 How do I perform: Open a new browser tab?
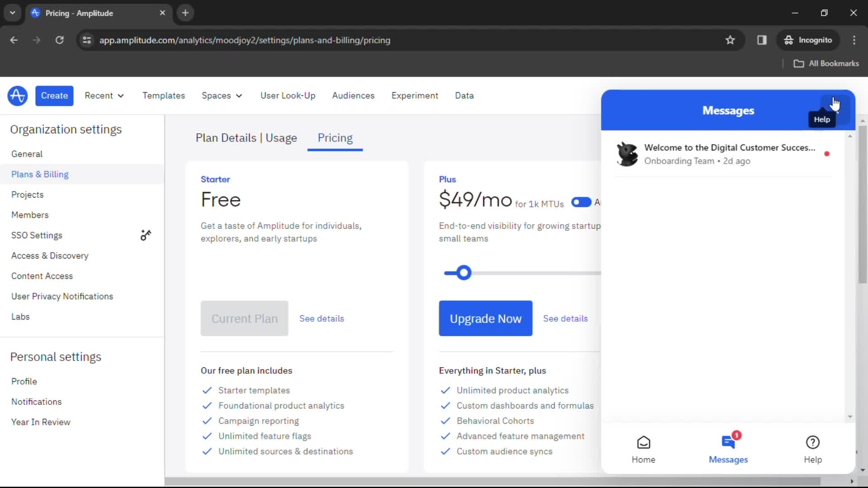(185, 13)
